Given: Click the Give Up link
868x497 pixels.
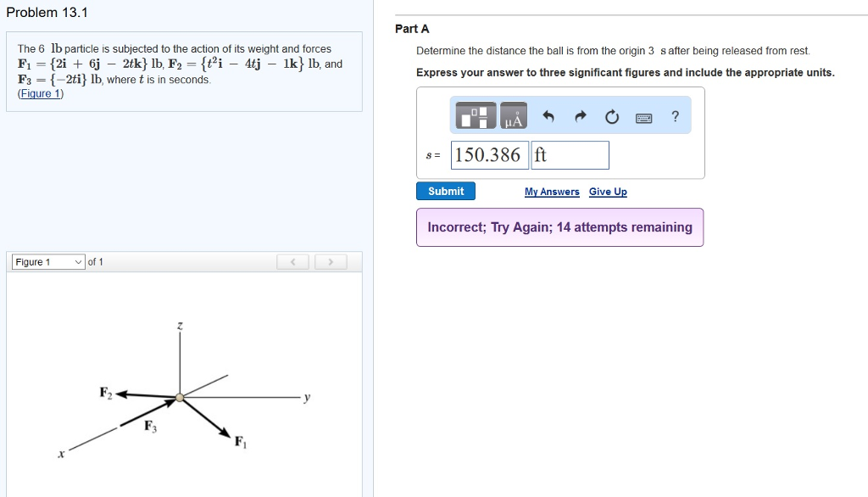Looking at the screenshot, I should tap(608, 192).
